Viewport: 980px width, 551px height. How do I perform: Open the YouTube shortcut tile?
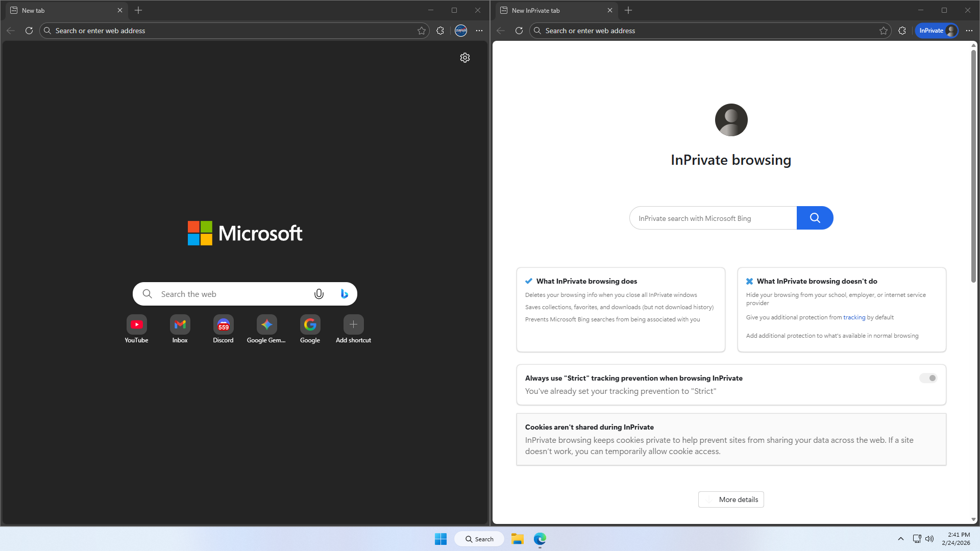(136, 324)
